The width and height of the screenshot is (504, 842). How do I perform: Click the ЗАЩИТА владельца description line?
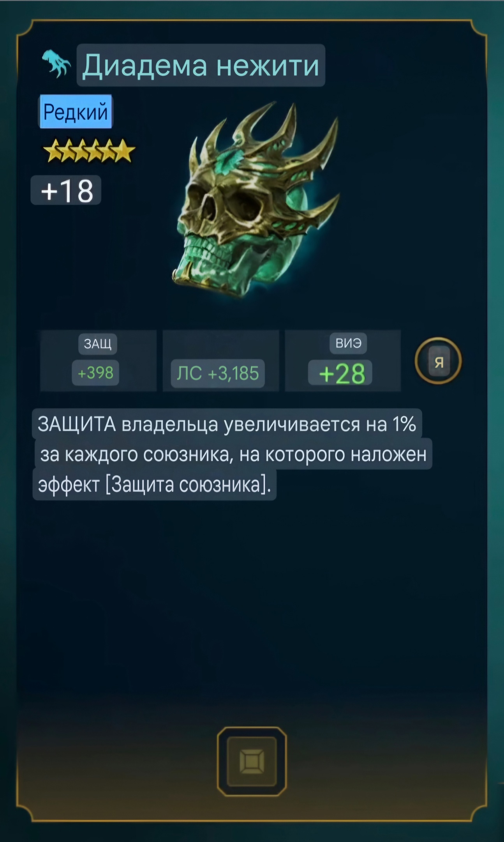click(x=227, y=424)
